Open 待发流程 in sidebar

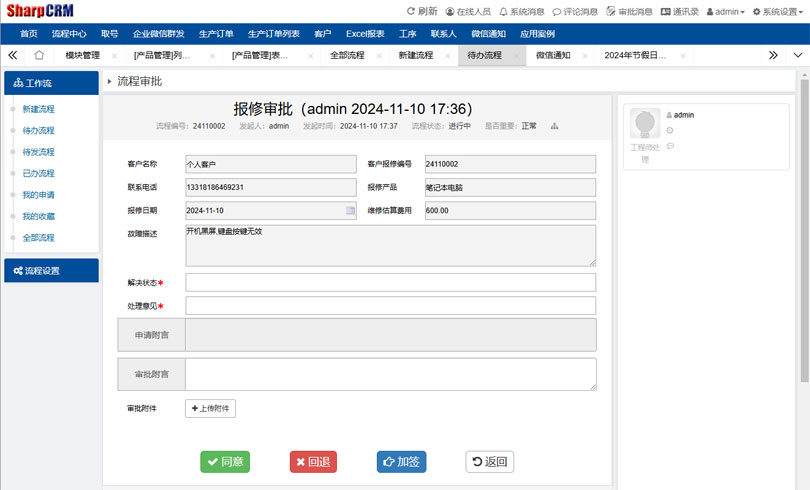(x=38, y=152)
